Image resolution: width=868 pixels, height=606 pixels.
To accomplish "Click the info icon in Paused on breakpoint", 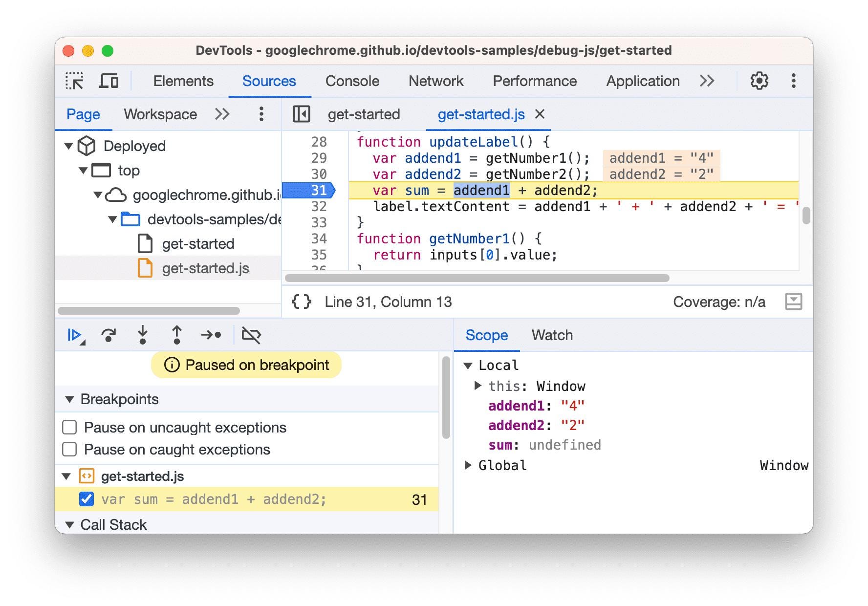I will [172, 365].
